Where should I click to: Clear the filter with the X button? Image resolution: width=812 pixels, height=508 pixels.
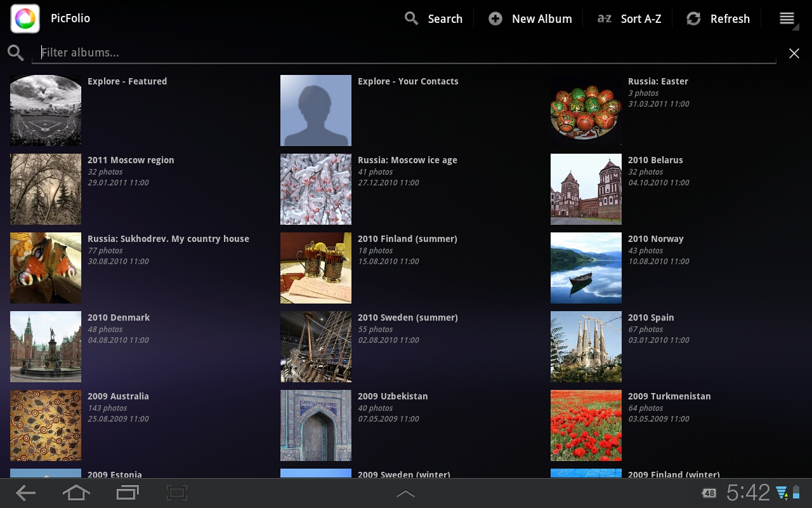pos(794,53)
